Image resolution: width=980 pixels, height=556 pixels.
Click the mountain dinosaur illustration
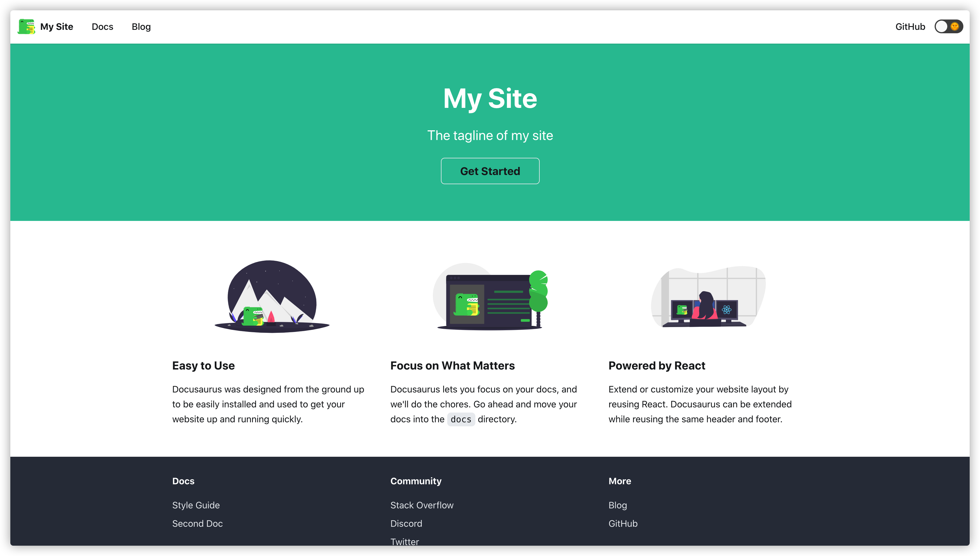pyautogui.click(x=272, y=297)
